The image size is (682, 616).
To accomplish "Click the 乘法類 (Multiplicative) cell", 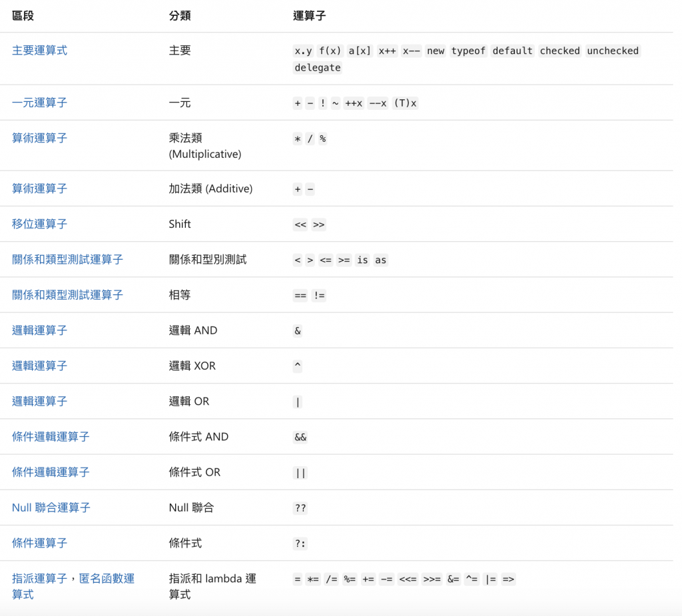I will 205,146.
